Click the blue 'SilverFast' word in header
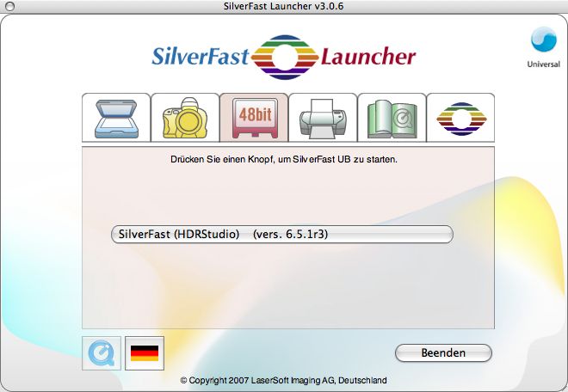Image resolution: width=568 pixels, height=392 pixels. [201, 58]
